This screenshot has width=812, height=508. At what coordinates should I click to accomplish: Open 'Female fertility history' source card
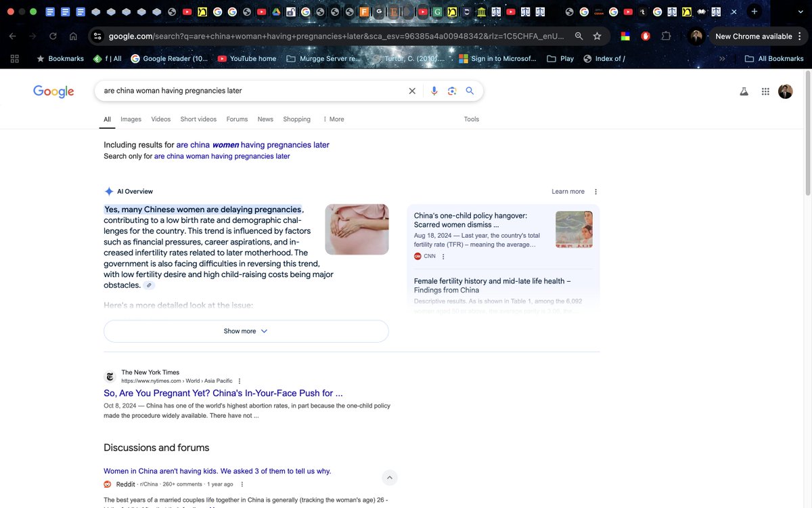click(493, 285)
